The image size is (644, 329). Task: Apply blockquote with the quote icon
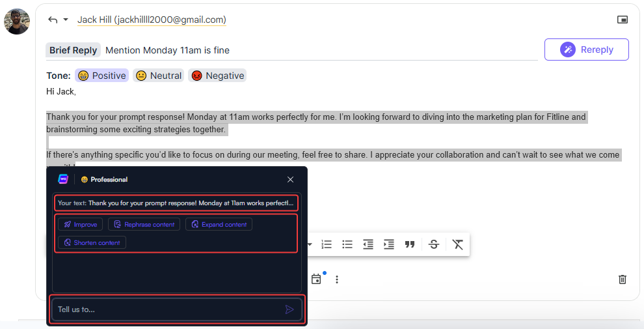point(410,244)
